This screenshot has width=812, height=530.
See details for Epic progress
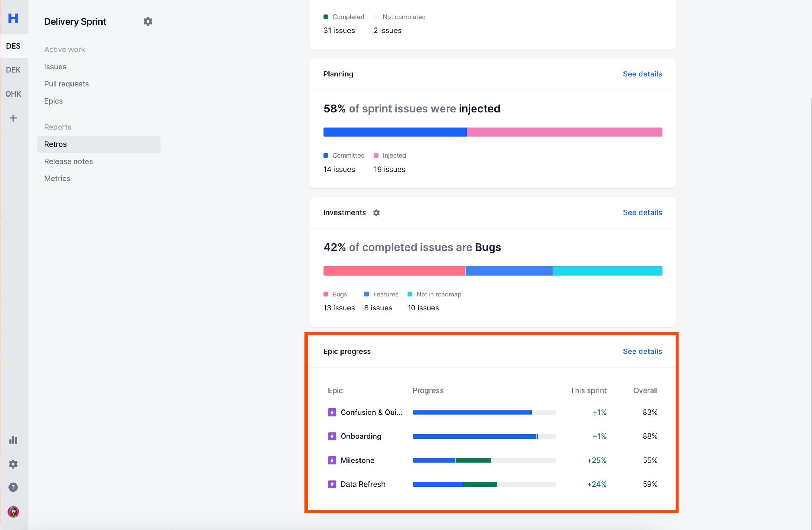(x=642, y=351)
